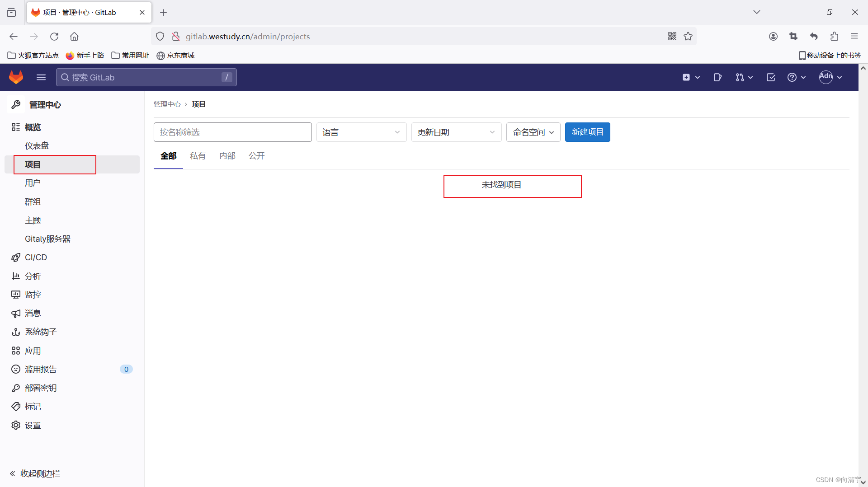868x487 pixels.
Task: Open the Admin user avatar menu
Action: point(830,77)
